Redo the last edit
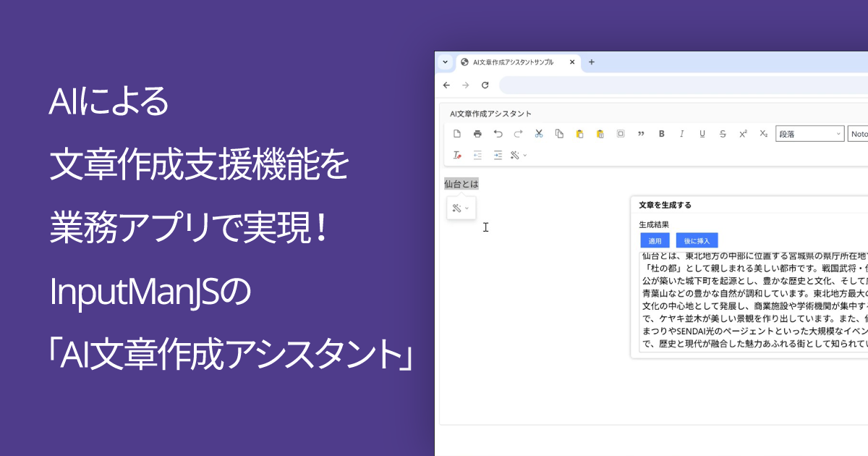Viewport: 868px width, 456px height. click(517, 134)
